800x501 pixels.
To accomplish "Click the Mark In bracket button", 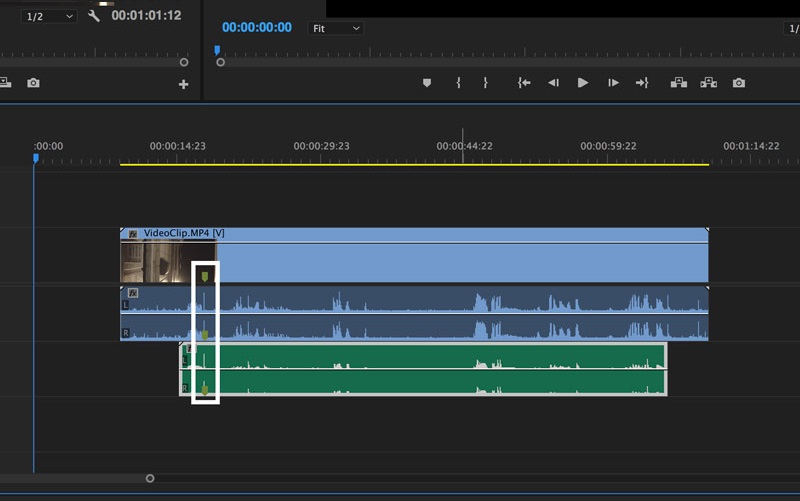I will (458, 83).
